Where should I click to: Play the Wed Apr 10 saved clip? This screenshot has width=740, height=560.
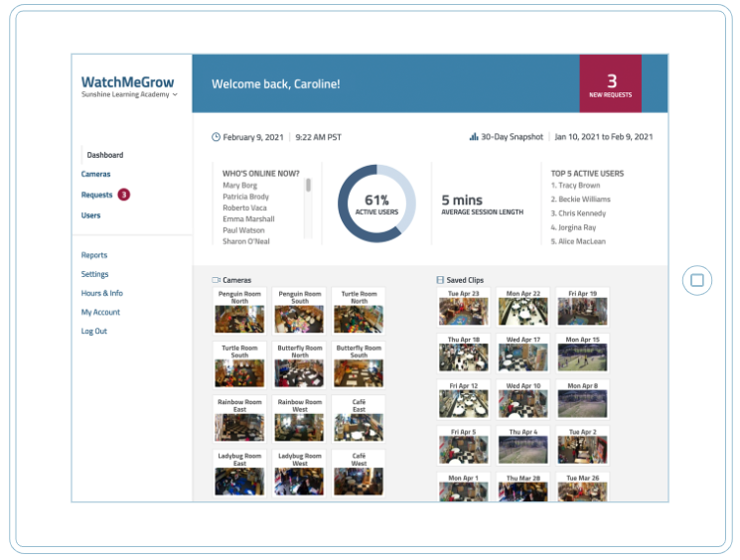click(x=522, y=400)
